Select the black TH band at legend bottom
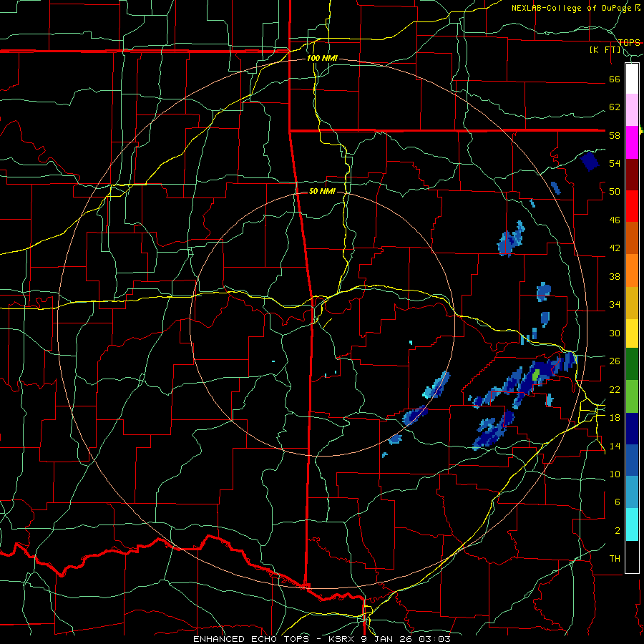This screenshot has height=644, width=644. (x=632, y=557)
